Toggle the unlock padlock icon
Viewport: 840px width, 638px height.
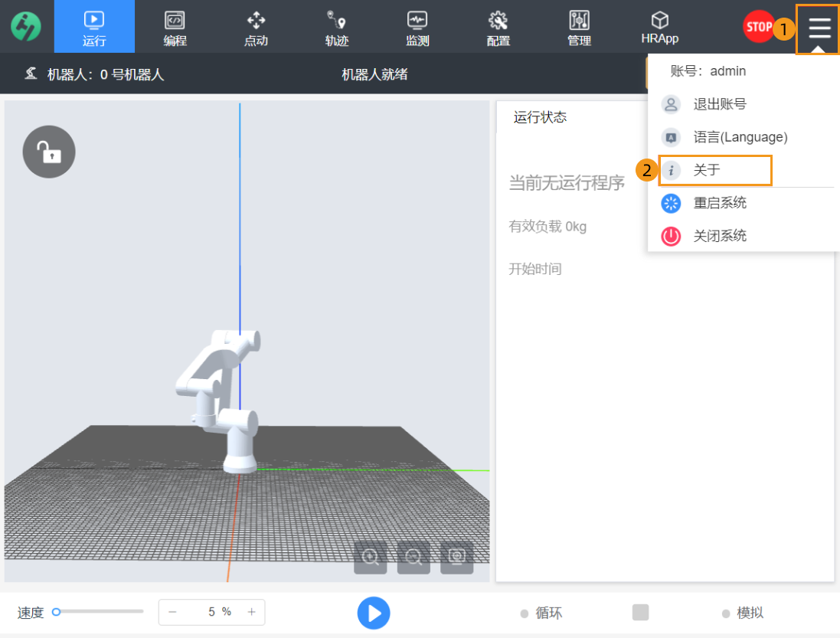[49, 152]
